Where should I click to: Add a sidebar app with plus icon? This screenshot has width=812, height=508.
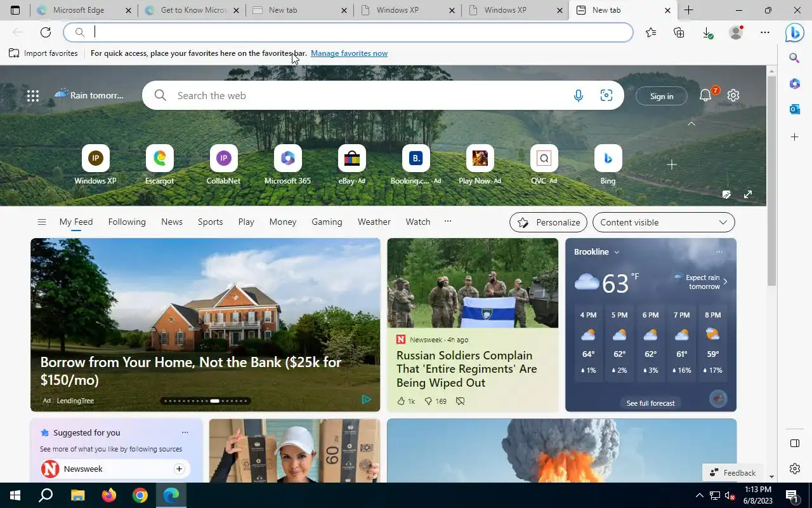(794, 137)
